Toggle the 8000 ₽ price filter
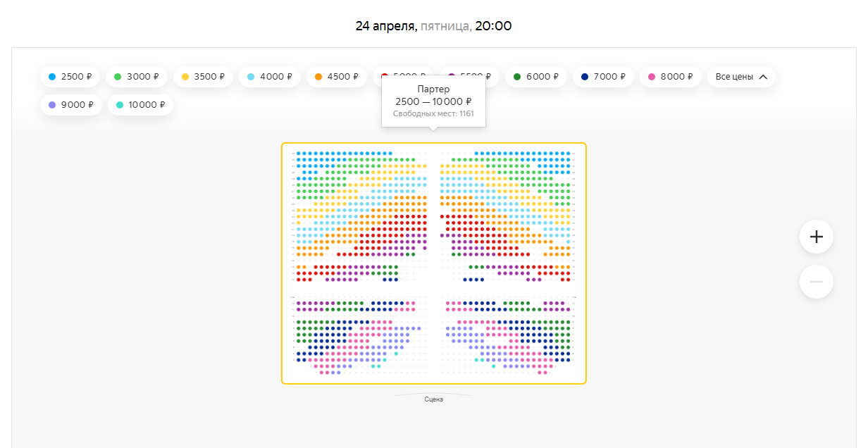The image size is (868, 448). coord(670,77)
